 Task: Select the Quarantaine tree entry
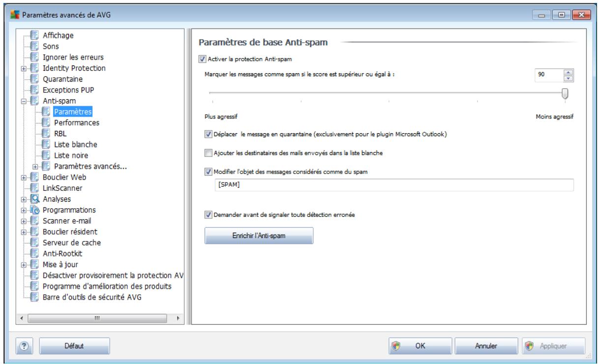point(62,79)
